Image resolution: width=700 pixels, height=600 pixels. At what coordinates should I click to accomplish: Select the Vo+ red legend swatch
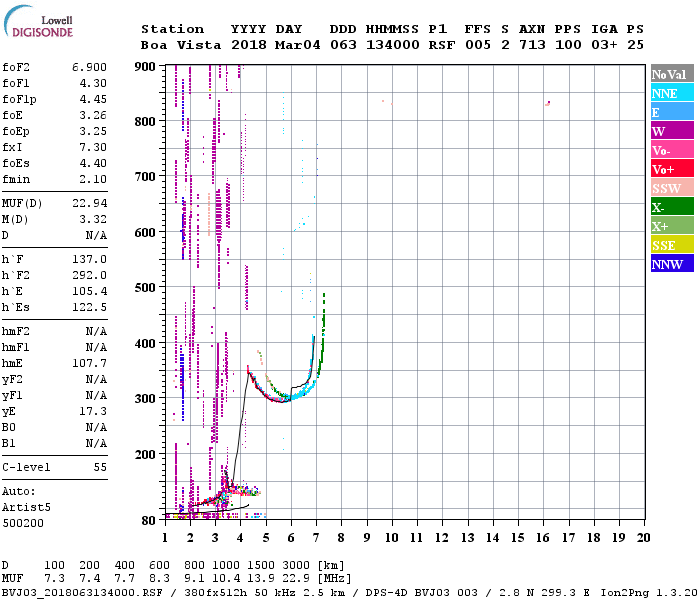point(672,168)
